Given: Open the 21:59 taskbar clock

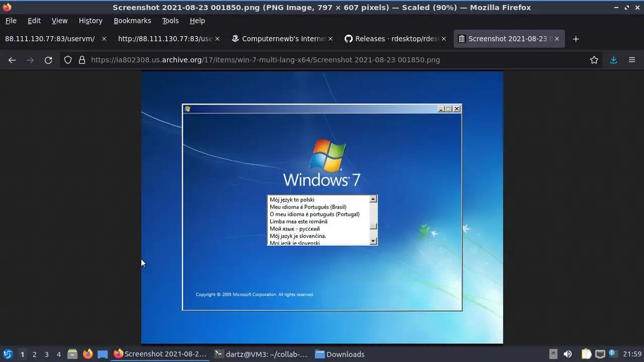Looking at the screenshot, I should 632,354.
